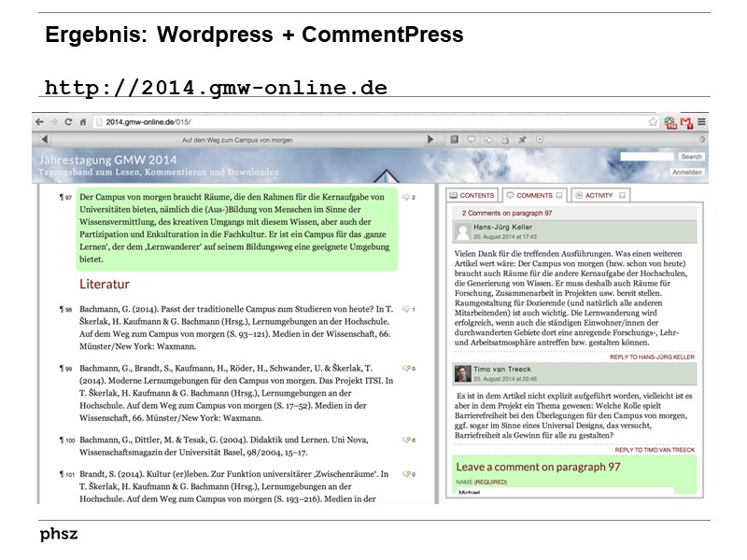Go to next page using right triangle

click(430, 139)
